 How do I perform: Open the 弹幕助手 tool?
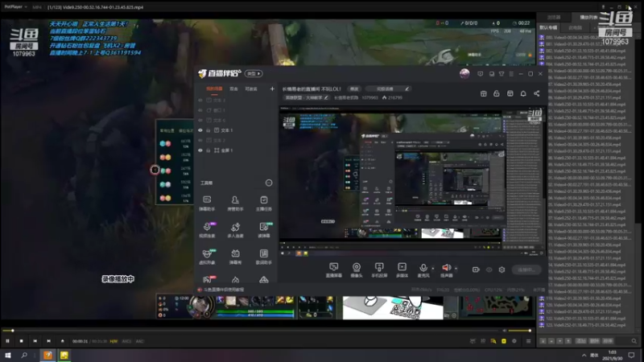click(x=207, y=203)
